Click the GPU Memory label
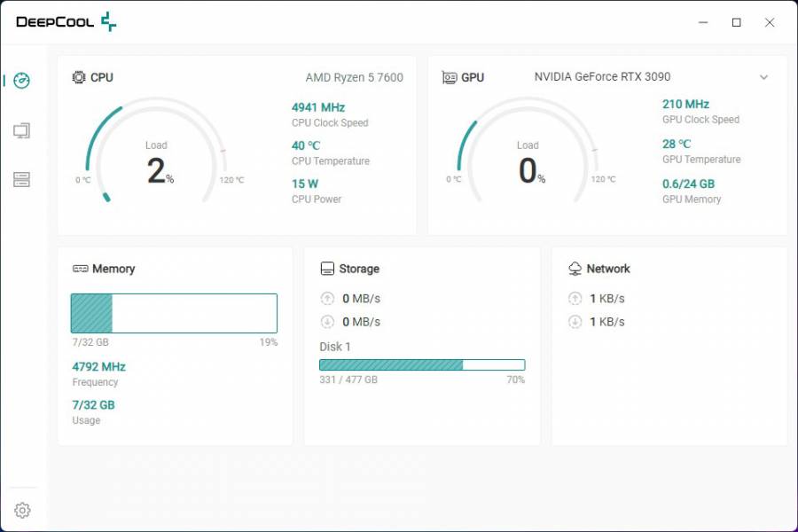Viewport: 798px width, 532px height. pyautogui.click(x=692, y=199)
